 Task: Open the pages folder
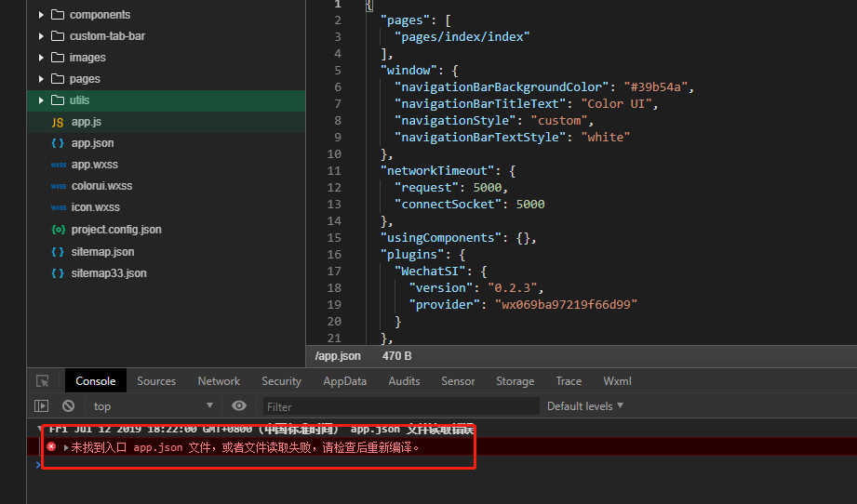[85, 79]
